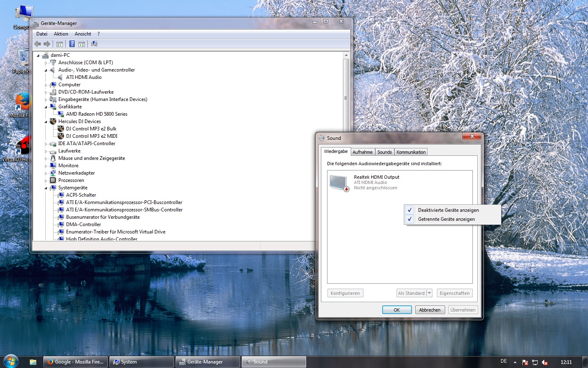Click the Monitore category icon

53,166
